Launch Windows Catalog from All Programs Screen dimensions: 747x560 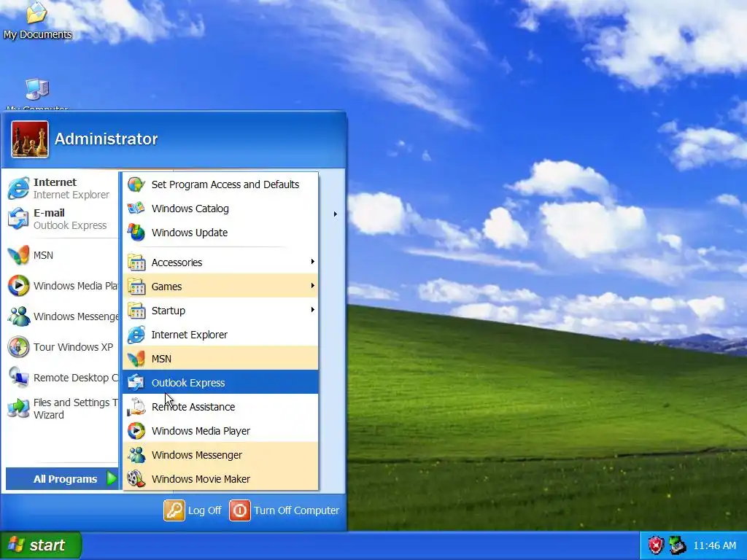tap(220, 209)
